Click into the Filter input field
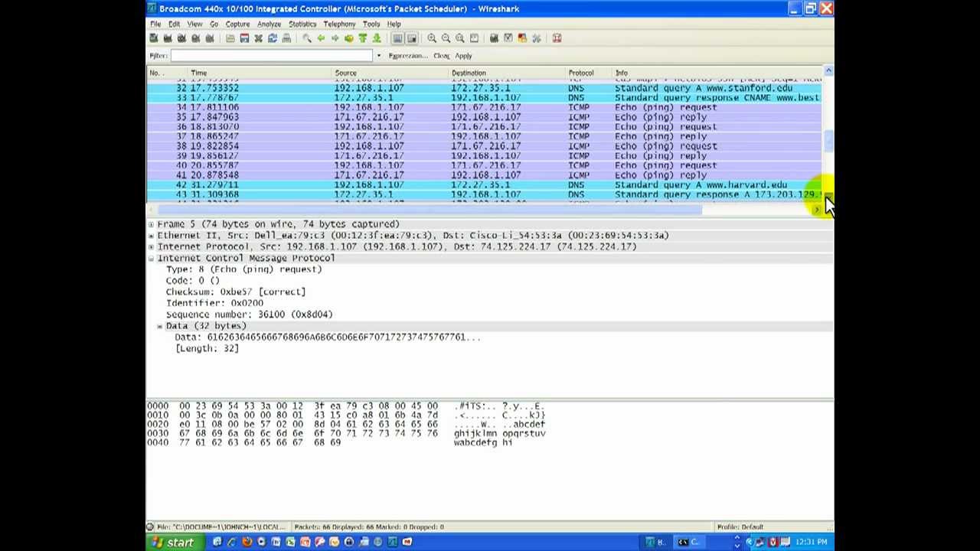 pyautogui.click(x=272, y=56)
